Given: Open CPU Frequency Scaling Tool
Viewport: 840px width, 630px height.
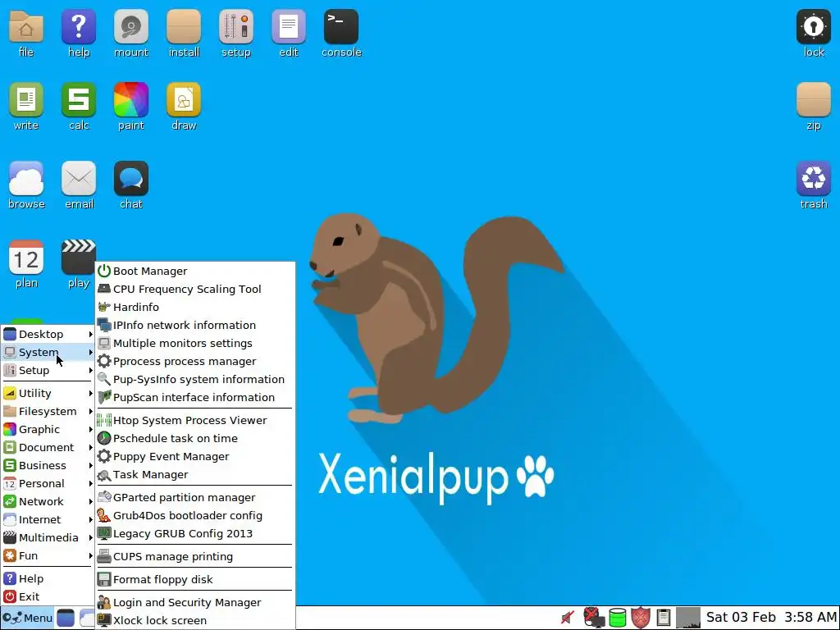Looking at the screenshot, I should [x=195, y=290].
